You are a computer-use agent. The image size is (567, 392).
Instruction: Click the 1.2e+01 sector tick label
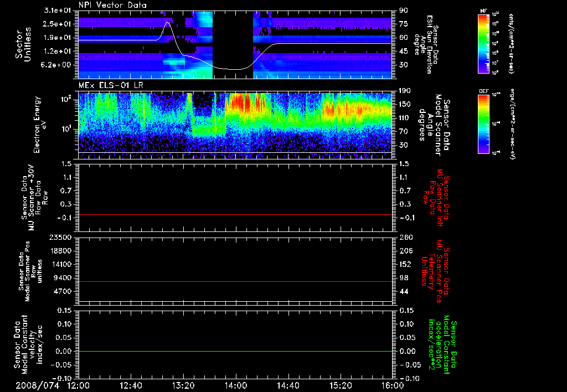click(57, 51)
